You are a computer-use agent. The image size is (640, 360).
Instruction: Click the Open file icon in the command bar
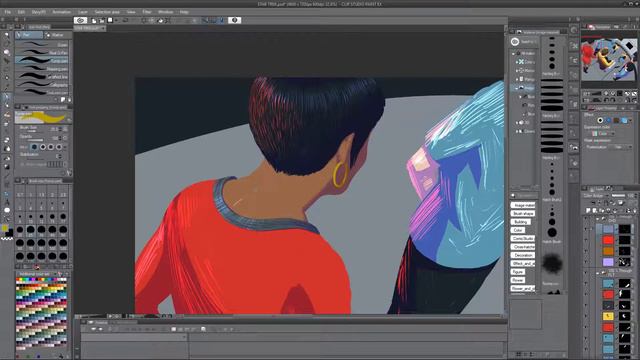pyautogui.click(x=101, y=20)
